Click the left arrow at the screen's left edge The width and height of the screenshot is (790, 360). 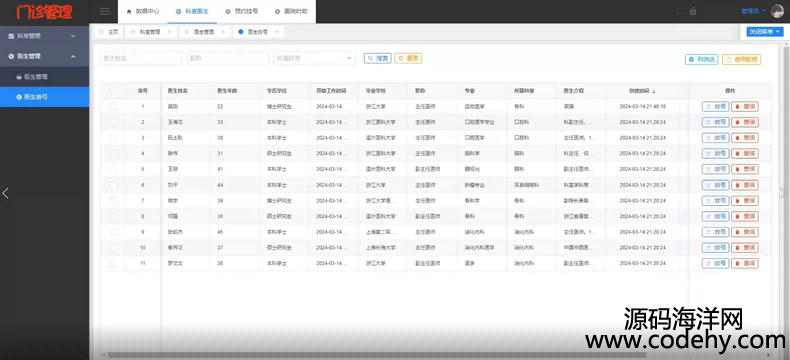6,193
